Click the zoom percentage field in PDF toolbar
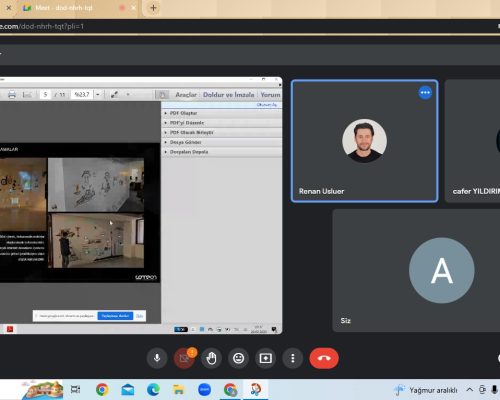The width and height of the screenshot is (500, 400). click(82, 95)
